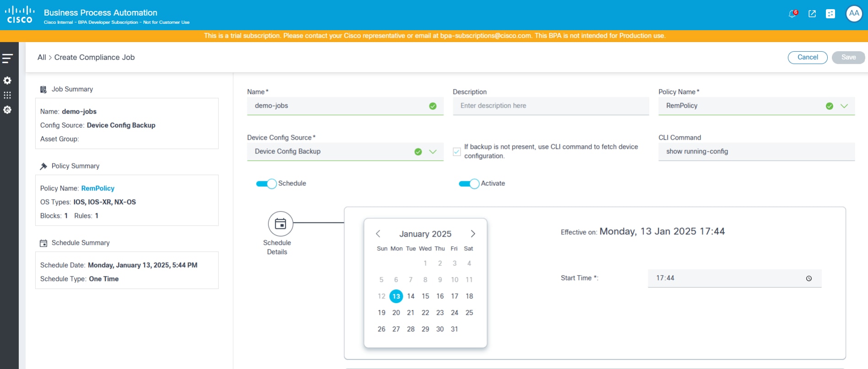Viewport: 868px width, 369px height.
Task: Click the Save button
Action: pyautogui.click(x=848, y=57)
